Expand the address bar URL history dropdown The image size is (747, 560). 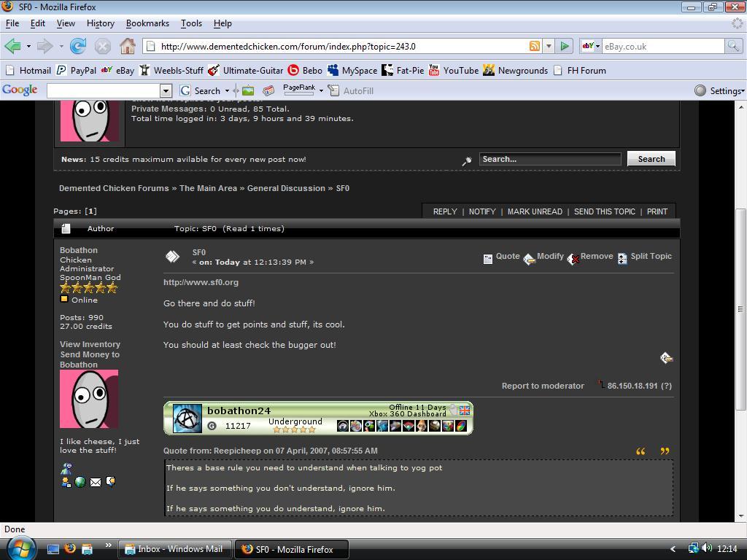549,46
